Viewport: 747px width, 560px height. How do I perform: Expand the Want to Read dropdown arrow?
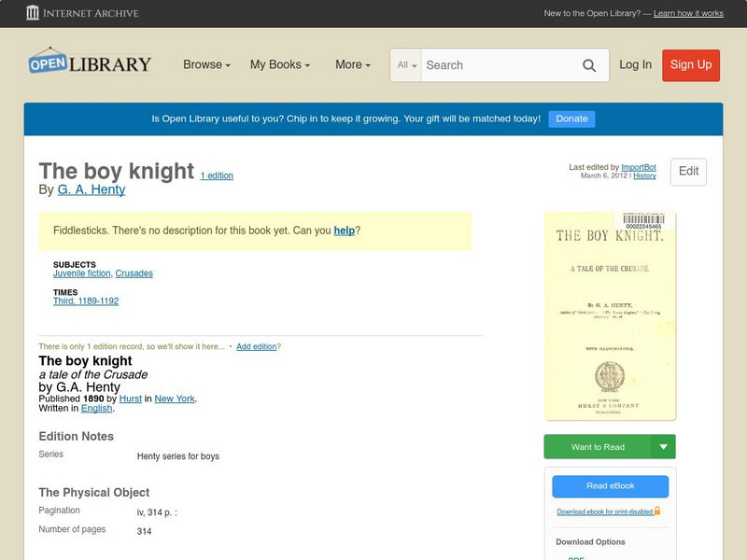(665, 447)
